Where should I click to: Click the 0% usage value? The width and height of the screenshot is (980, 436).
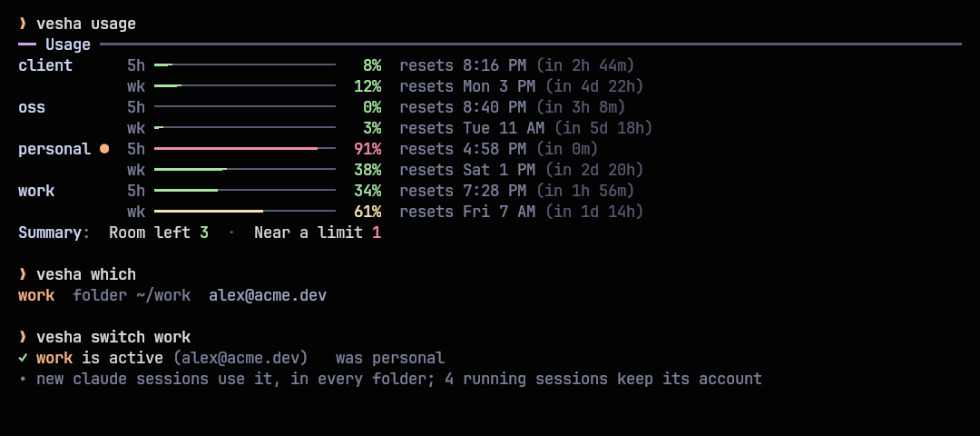click(373, 107)
